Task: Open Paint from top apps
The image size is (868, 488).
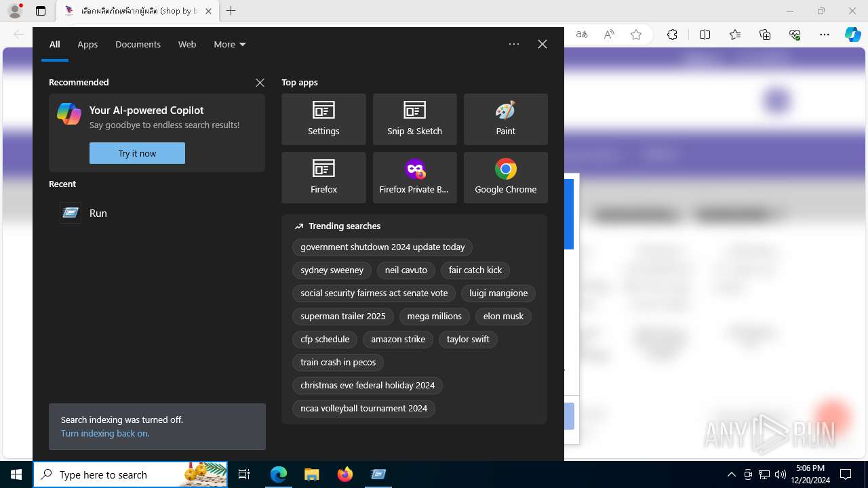Action: pyautogui.click(x=505, y=119)
